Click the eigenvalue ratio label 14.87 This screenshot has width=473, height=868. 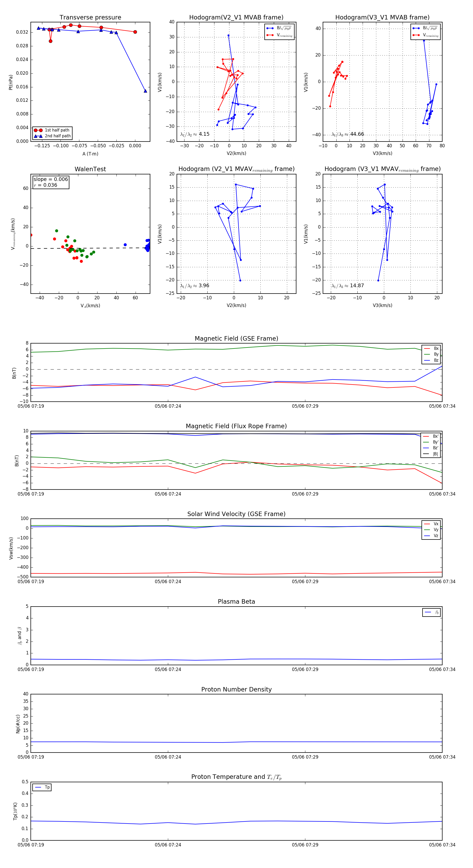(x=347, y=286)
